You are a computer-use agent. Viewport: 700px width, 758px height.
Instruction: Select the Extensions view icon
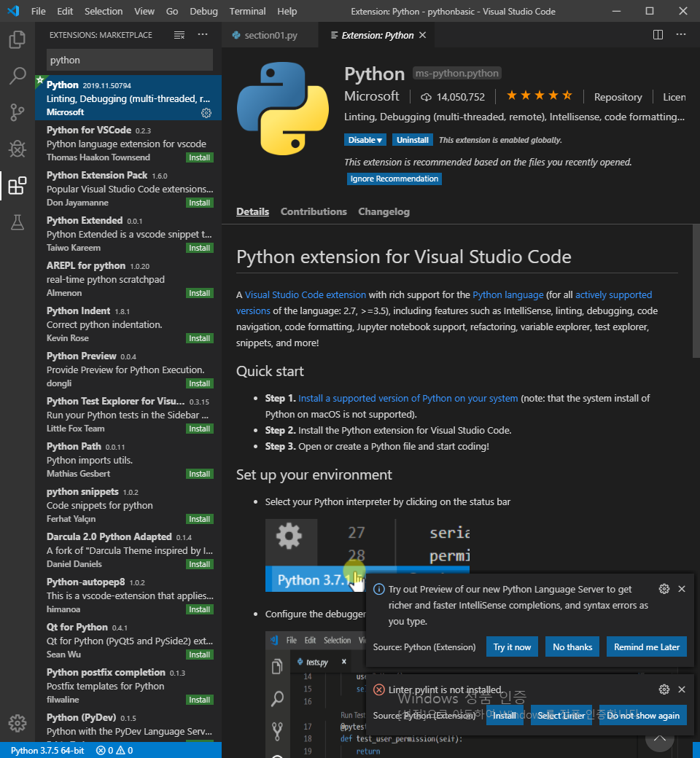coord(17,186)
